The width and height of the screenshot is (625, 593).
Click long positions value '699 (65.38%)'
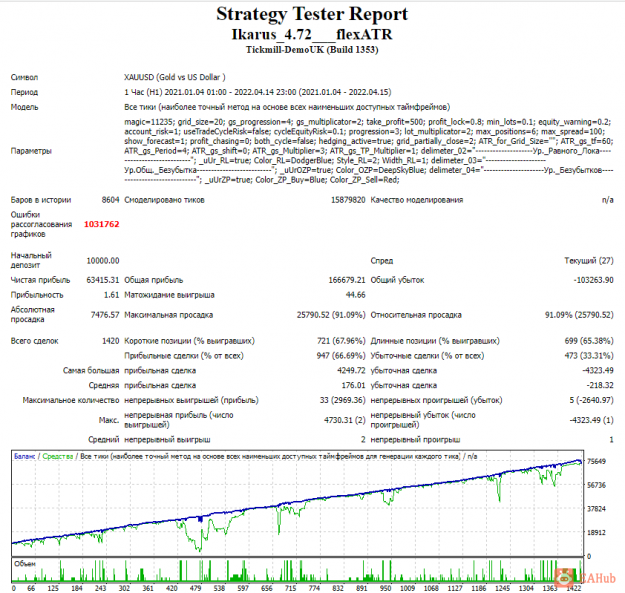589,341
